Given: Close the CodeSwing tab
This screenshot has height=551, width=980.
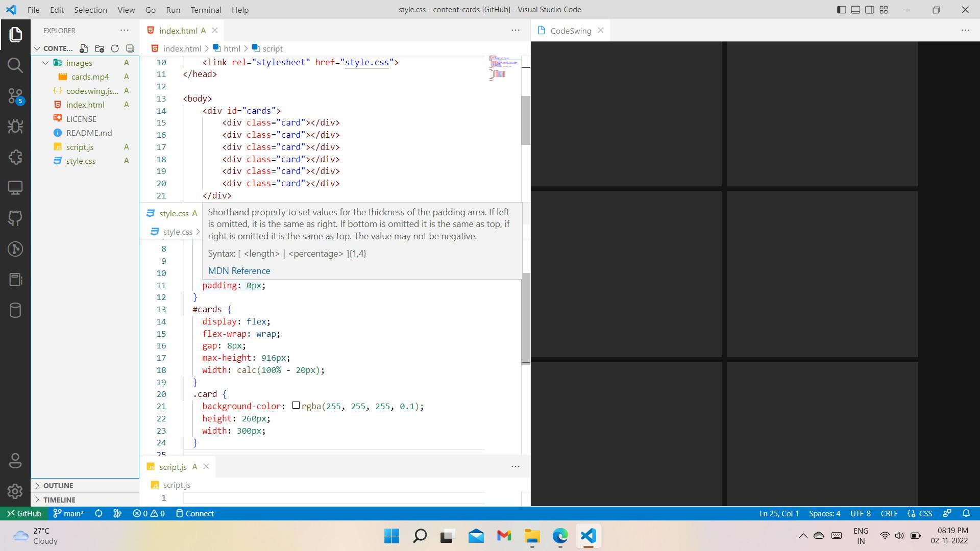Looking at the screenshot, I should [601, 30].
